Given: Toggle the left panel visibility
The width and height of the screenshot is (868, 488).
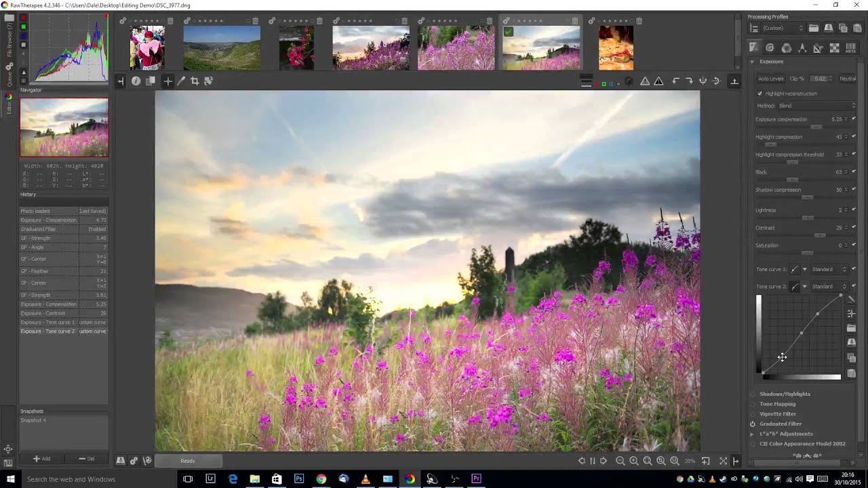Looking at the screenshot, I should 121,81.
